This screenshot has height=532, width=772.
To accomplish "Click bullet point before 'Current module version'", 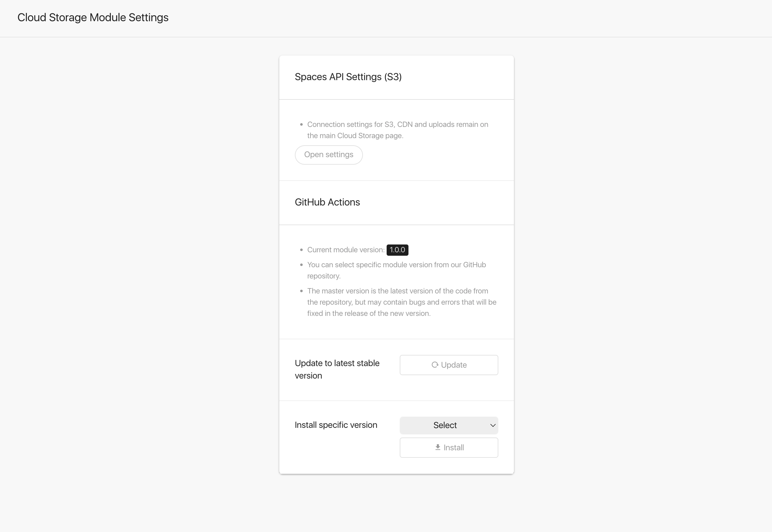I will point(301,250).
